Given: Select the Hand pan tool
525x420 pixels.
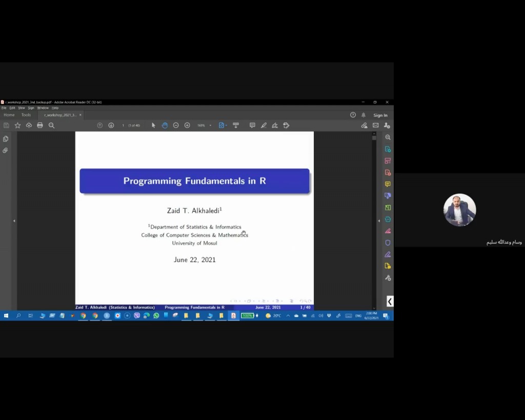Looking at the screenshot, I should click(165, 125).
